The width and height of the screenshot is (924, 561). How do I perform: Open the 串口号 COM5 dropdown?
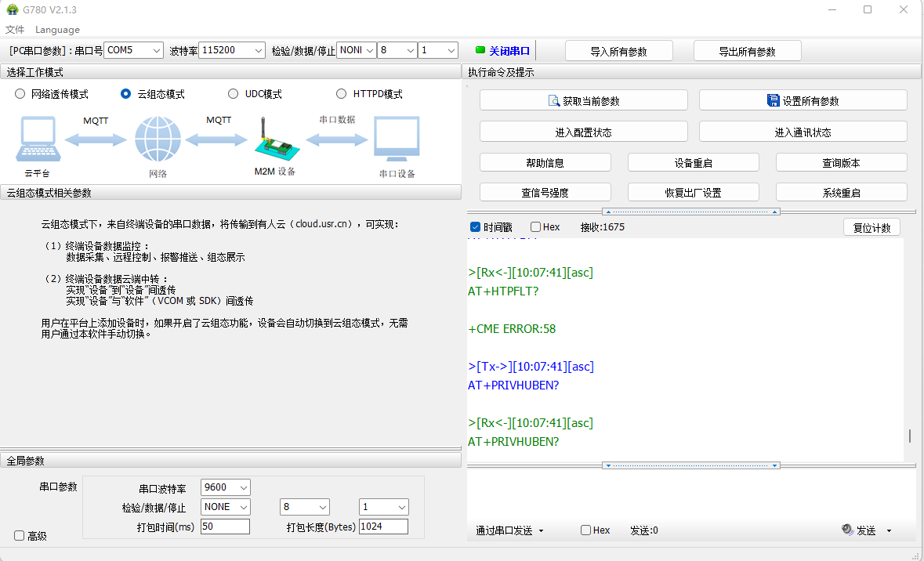133,50
